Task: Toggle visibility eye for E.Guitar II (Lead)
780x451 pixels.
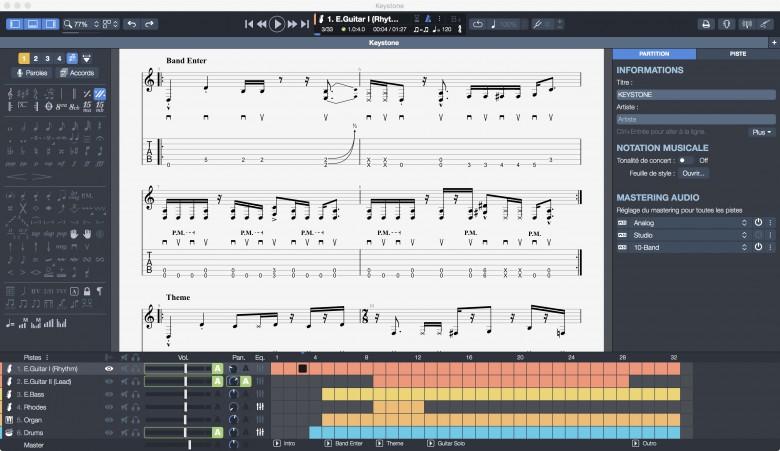Action: pos(109,381)
